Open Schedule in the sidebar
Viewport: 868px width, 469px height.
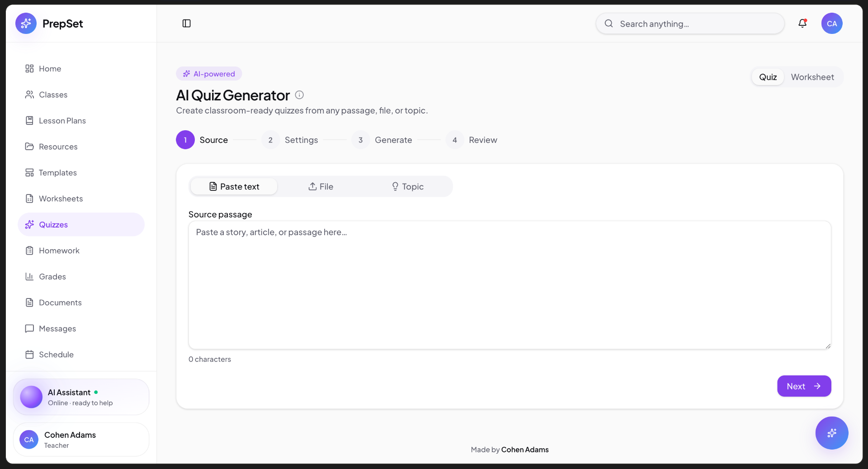[81, 355]
